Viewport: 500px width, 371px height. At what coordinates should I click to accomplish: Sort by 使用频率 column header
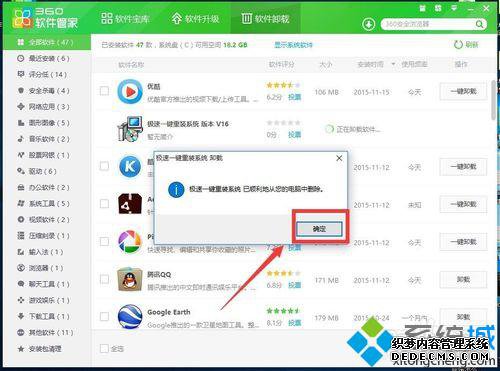tap(414, 64)
